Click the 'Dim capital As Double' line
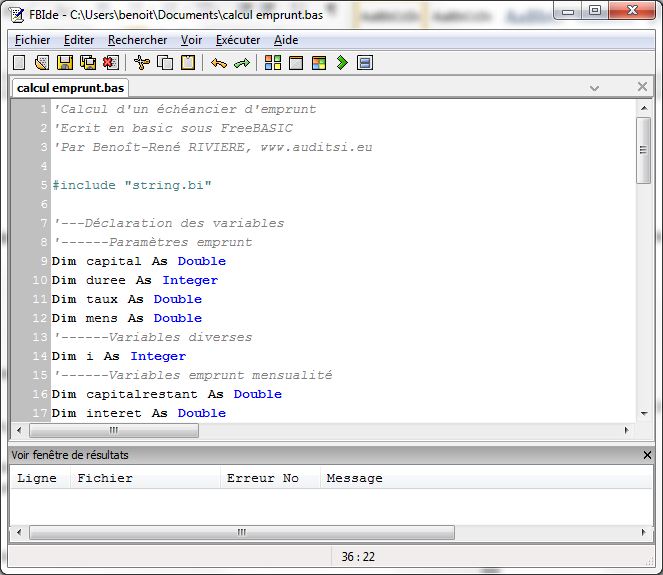Viewport: 663px width, 575px height. point(139,261)
